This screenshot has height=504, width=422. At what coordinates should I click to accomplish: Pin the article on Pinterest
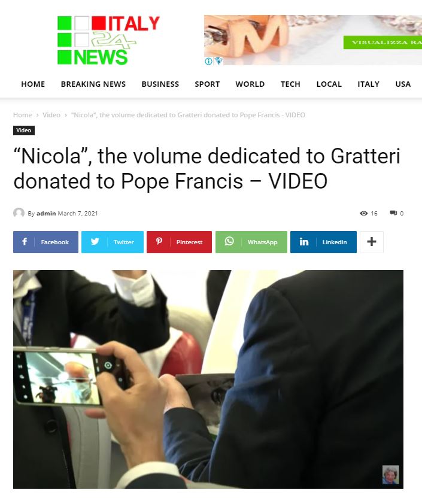pyautogui.click(x=180, y=242)
